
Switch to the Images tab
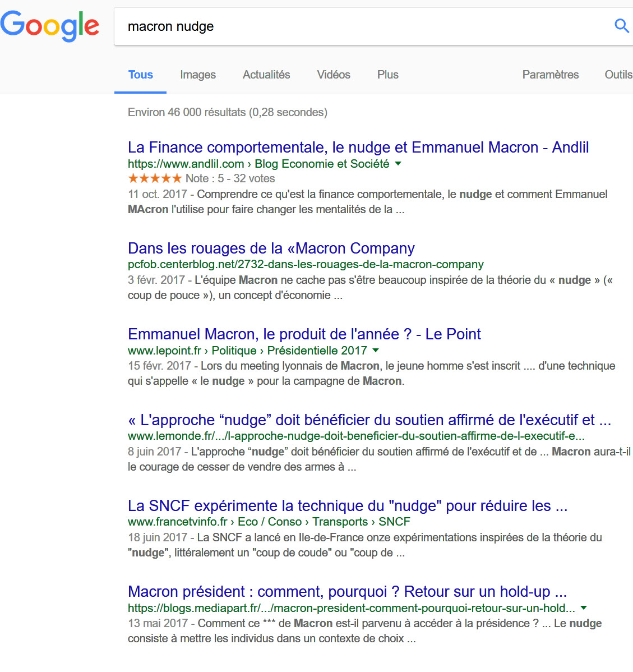[198, 75]
